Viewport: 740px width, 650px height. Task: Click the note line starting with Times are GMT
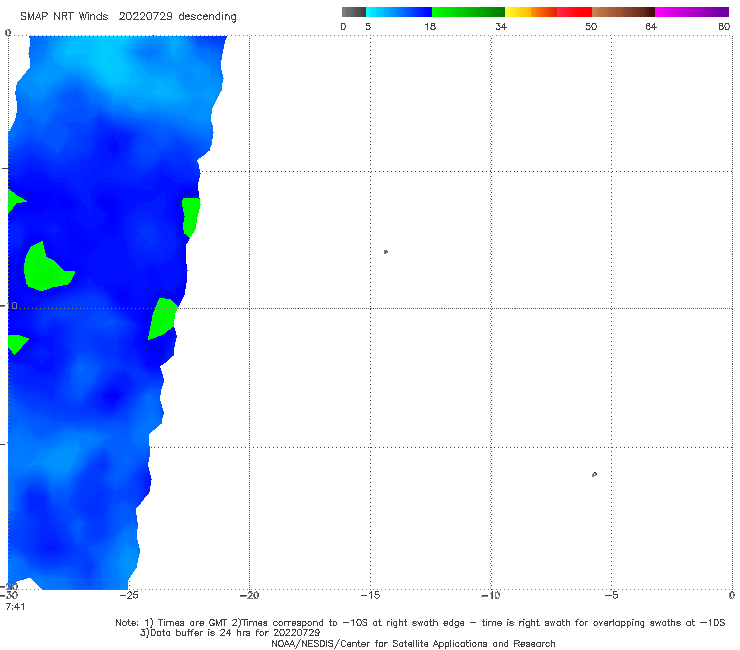(420, 623)
